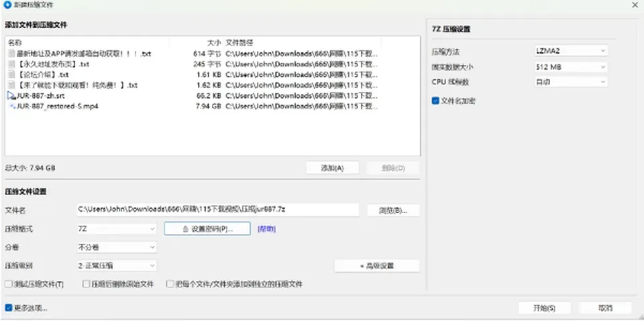Enable 压缩后删除原始文件 checkbox

click(x=86, y=284)
